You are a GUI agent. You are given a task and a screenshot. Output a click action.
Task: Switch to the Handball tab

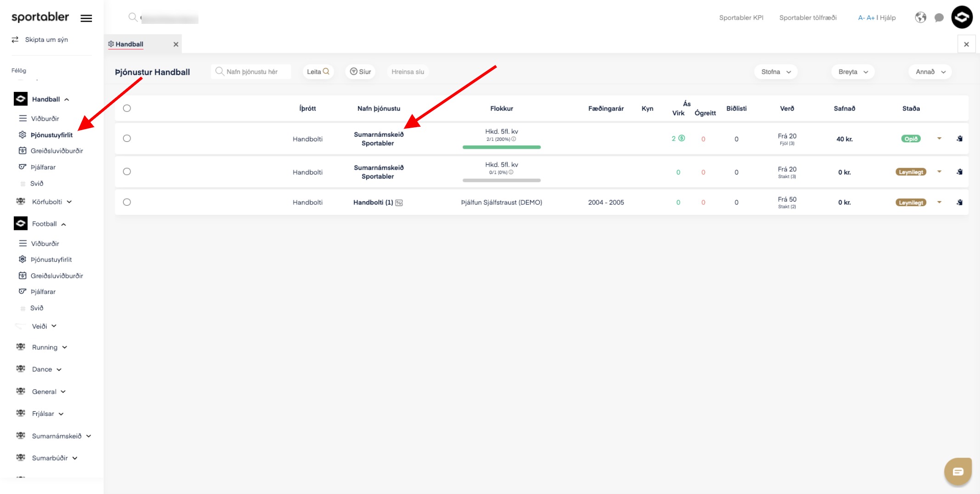[130, 44]
